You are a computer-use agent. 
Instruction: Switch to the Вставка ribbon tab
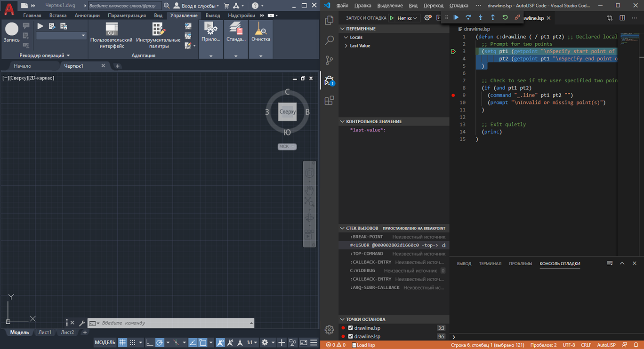coord(58,16)
